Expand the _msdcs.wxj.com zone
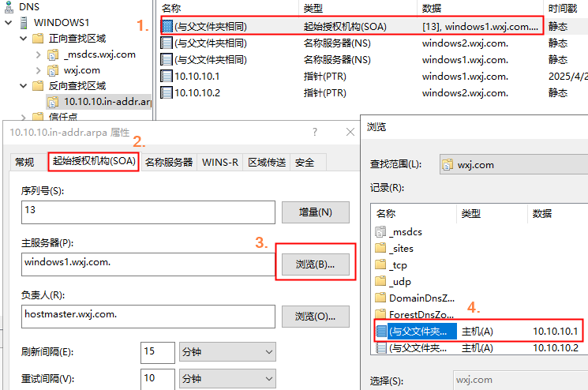 click(x=38, y=54)
